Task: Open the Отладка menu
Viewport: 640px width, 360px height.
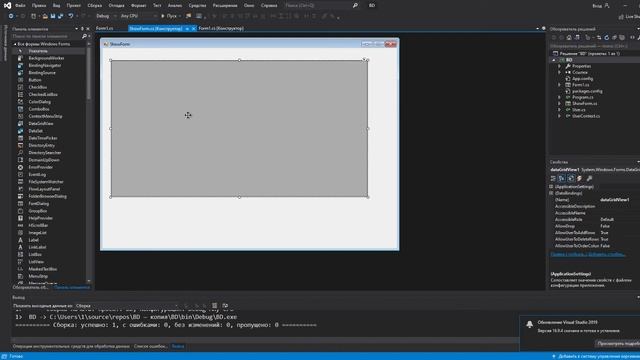Action: (x=116, y=6)
